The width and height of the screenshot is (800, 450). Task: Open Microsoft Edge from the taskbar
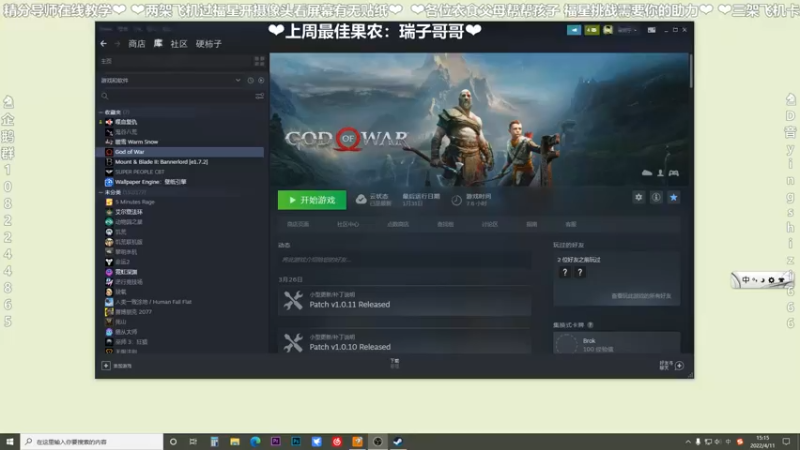255,441
